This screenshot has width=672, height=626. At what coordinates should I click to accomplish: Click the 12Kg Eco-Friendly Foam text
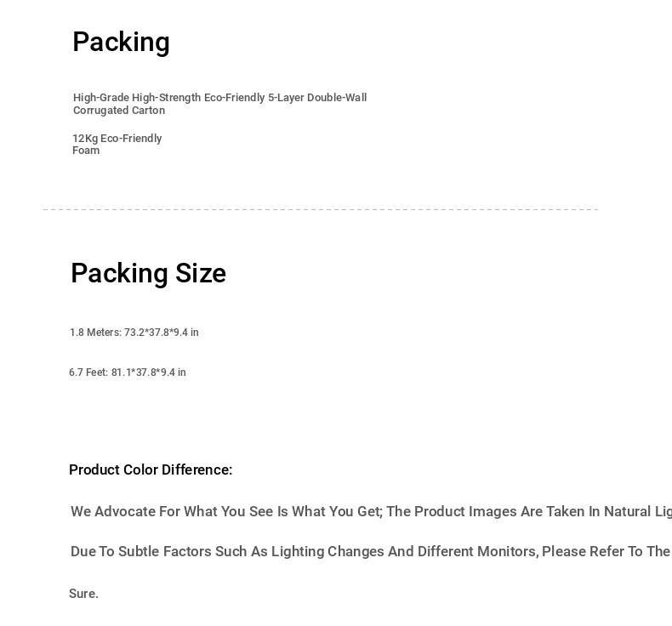click(117, 145)
